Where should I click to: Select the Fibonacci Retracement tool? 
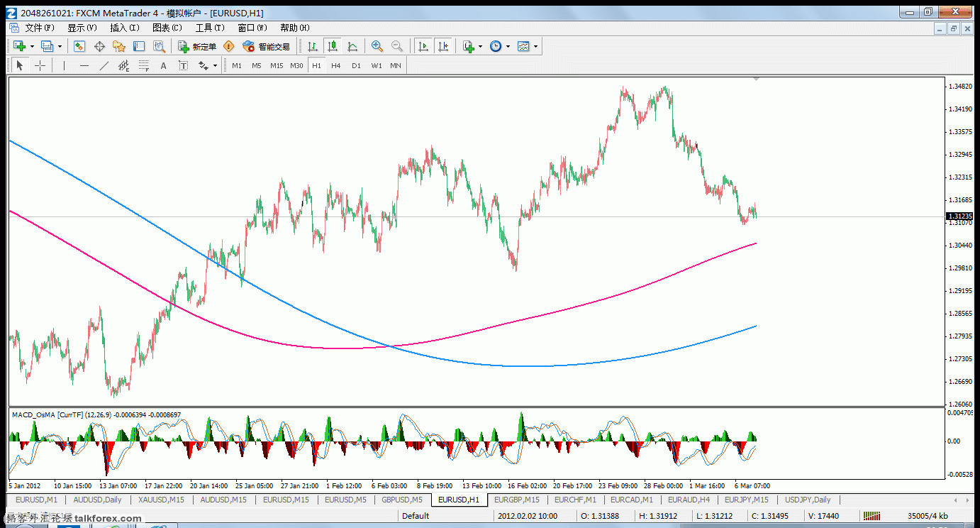[144, 65]
